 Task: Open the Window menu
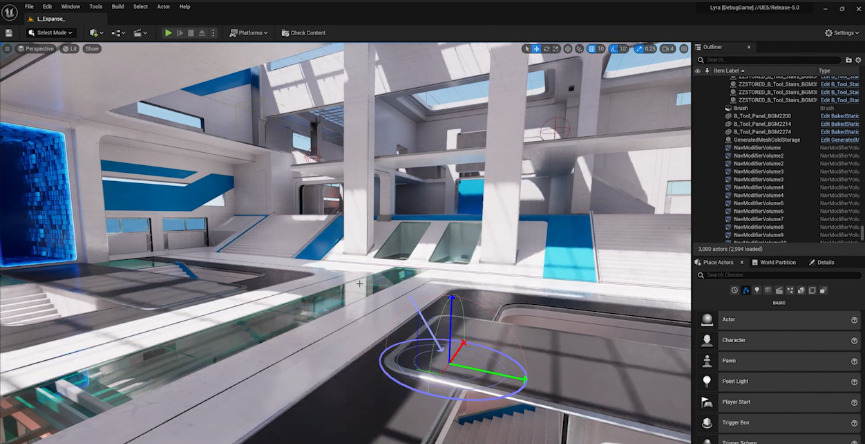click(71, 7)
